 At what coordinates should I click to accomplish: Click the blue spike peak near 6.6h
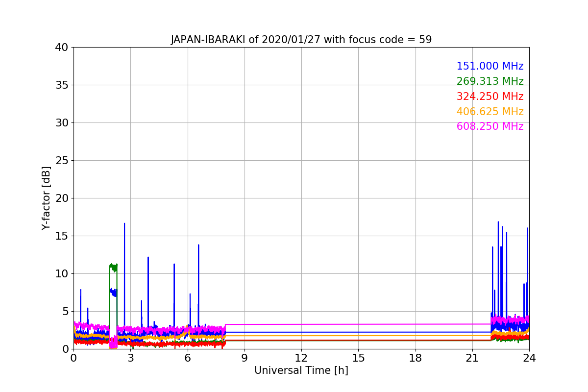point(198,245)
